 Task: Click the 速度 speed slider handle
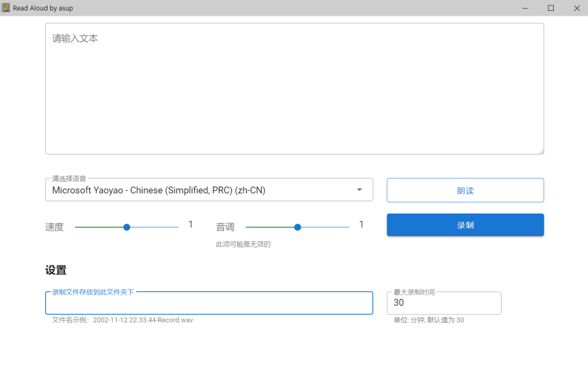(x=127, y=227)
